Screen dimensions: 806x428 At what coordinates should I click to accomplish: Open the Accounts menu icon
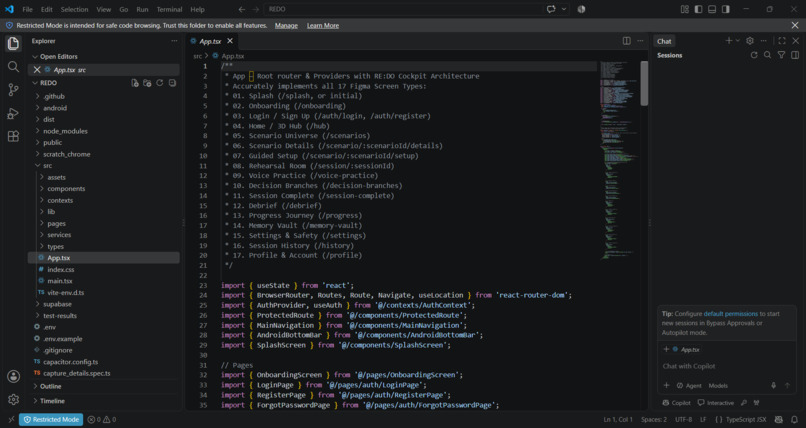coord(13,376)
